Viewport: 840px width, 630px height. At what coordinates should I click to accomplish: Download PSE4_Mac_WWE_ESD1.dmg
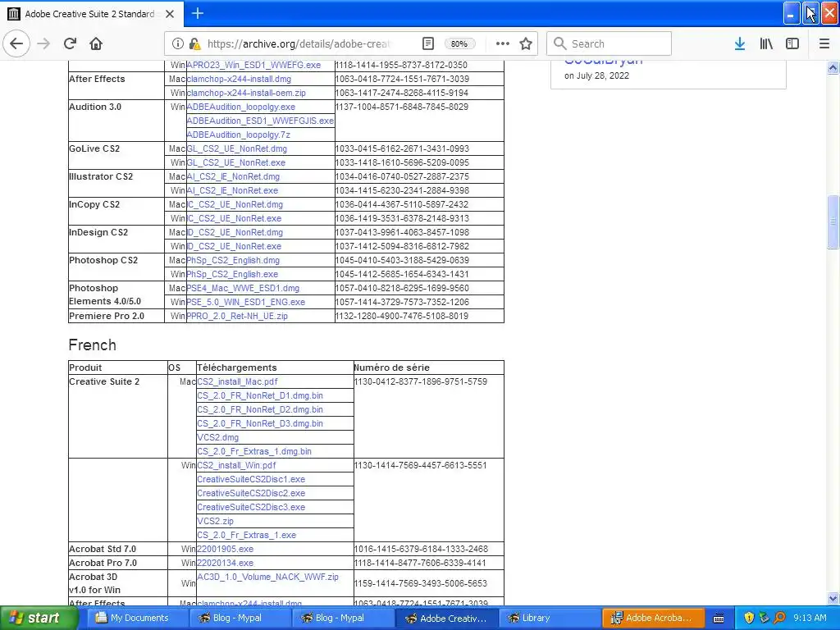243,288
